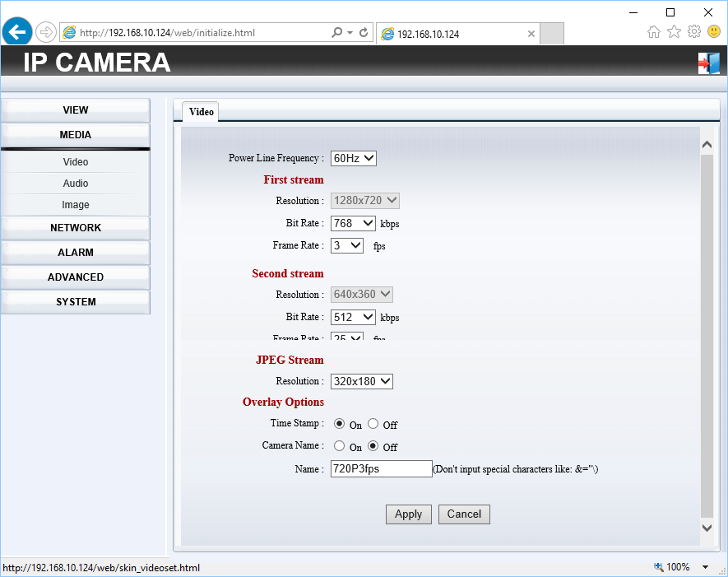Select Video under MEDIA submenu
The width and height of the screenshot is (728, 577).
click(76, 161)
